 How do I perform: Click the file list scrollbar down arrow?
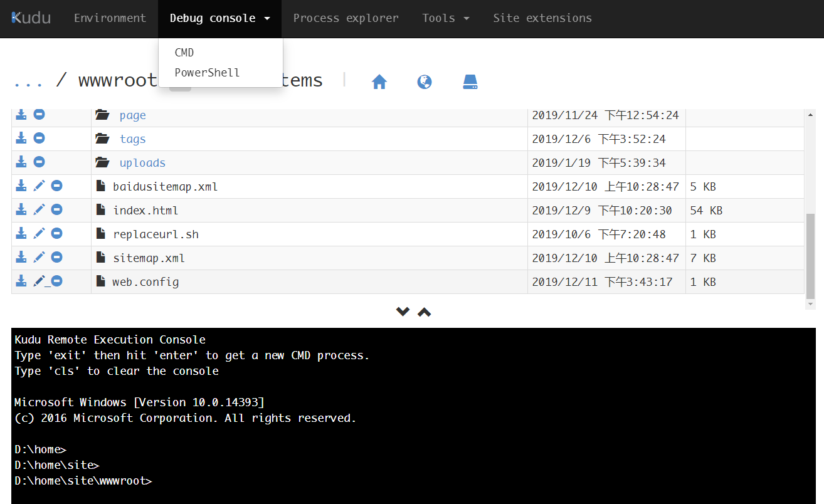[810, 303]
